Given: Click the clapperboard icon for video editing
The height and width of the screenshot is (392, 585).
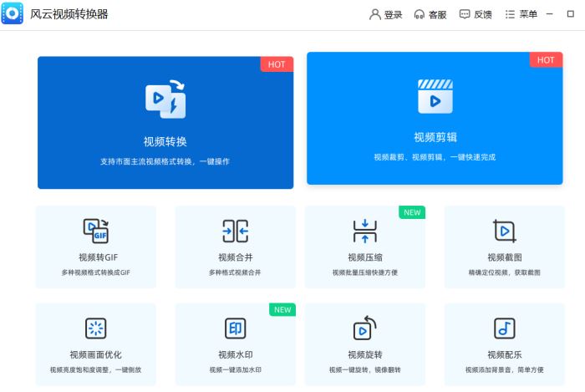Looking at the screenshot, I should coord(435,96).
